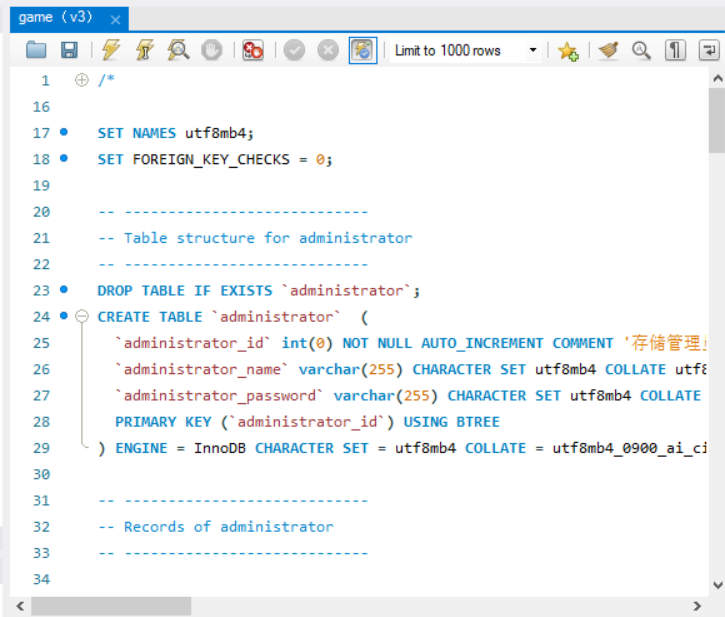Click 'PRIMARY KEY' text on line 28

point(163,422)
